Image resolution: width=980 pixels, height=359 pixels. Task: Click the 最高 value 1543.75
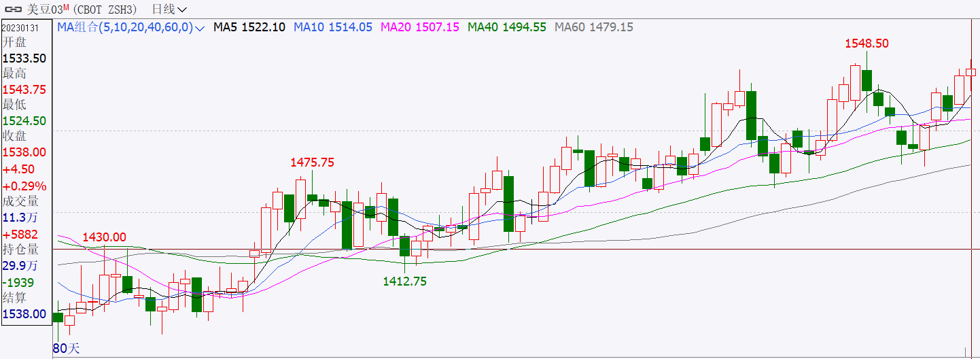pyautogui.click(x=24, y=90)
